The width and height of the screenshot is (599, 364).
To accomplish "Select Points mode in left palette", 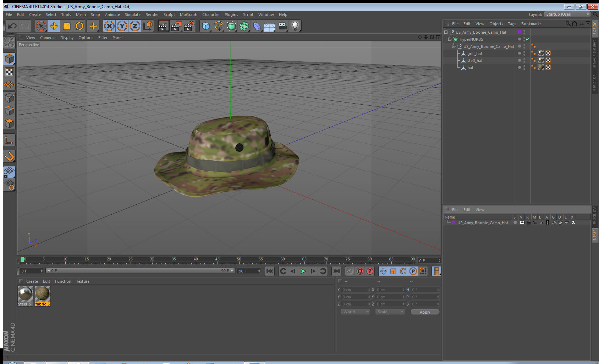I will [x=9, y=98].
